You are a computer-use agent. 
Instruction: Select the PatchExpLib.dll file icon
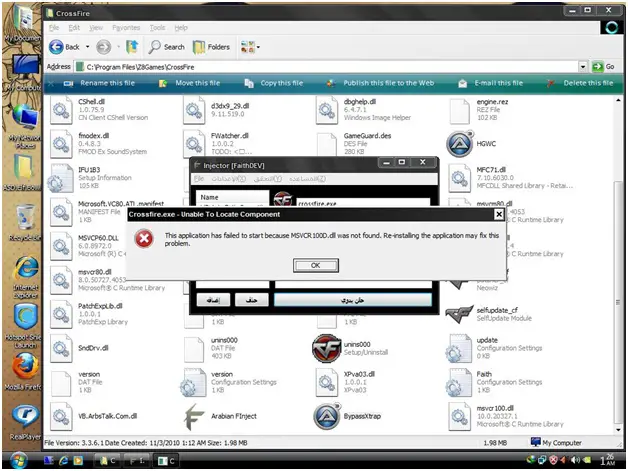coord(61,314)
